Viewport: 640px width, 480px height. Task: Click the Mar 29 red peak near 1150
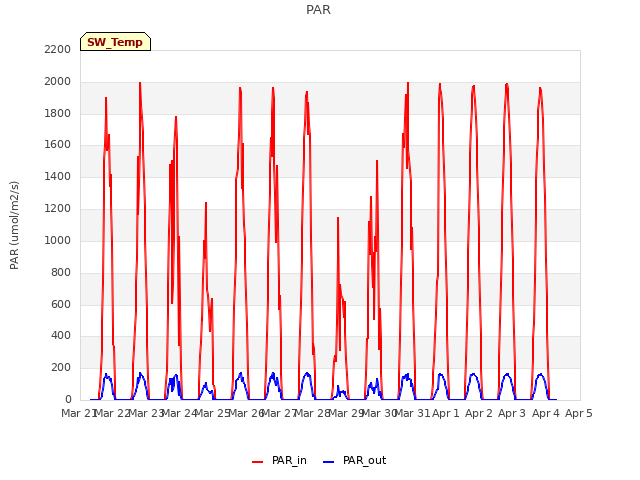[338, 218]
